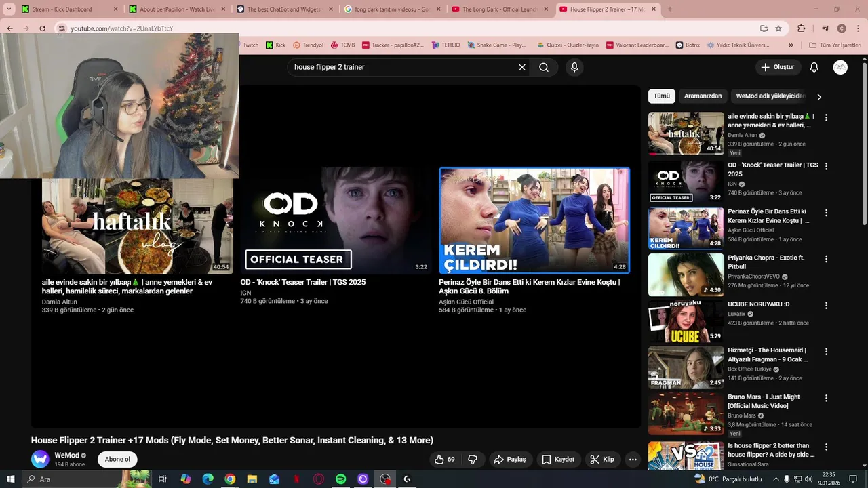Open Botrix bookmark

[x=687, y=45]
